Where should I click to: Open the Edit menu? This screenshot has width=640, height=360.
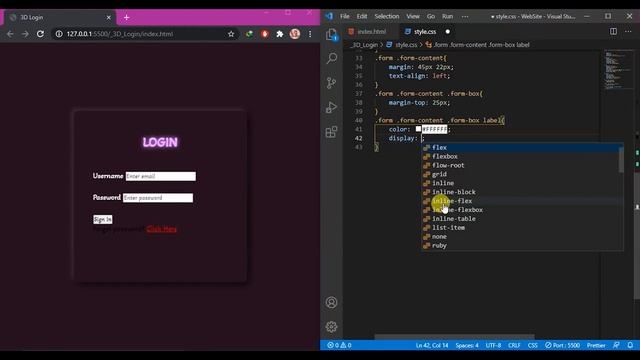point(362,16)
